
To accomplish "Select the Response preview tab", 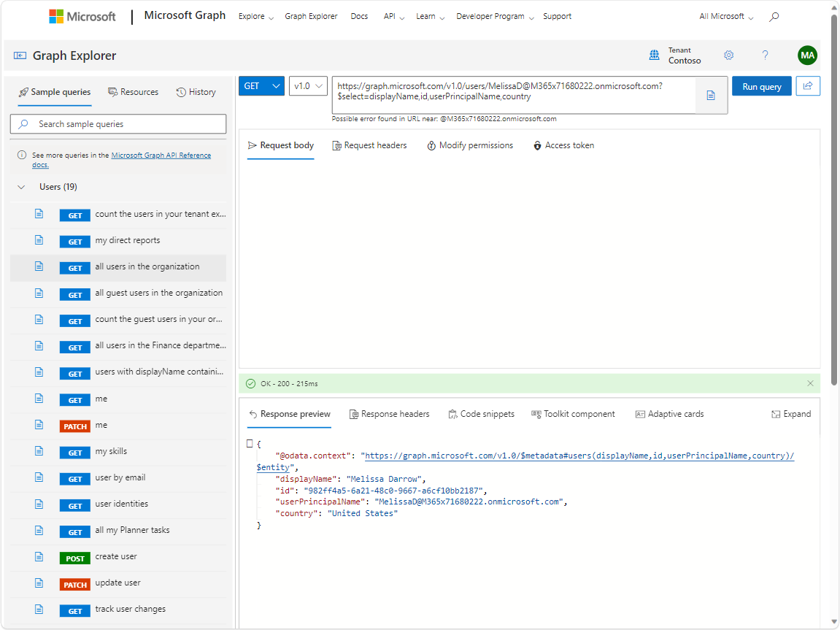I will tap(289, 414).
